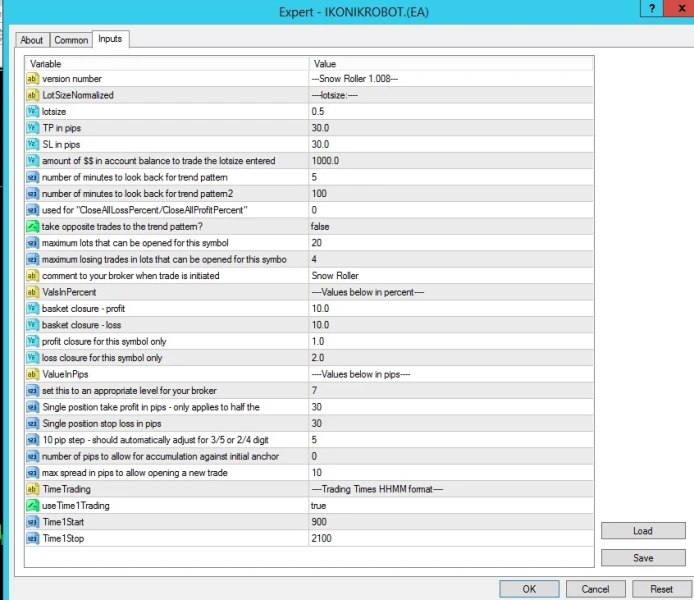Viewport: 694px width, 600px height.
Task: Confirm settings with the OK button
Action: pos(529,589)
